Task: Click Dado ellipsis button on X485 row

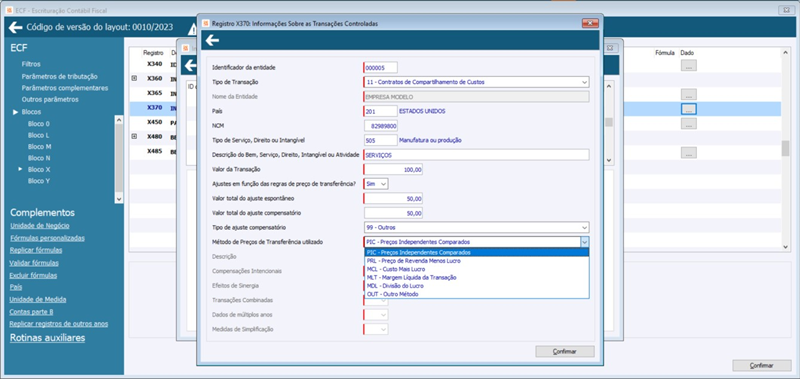Action: (688, 152)
